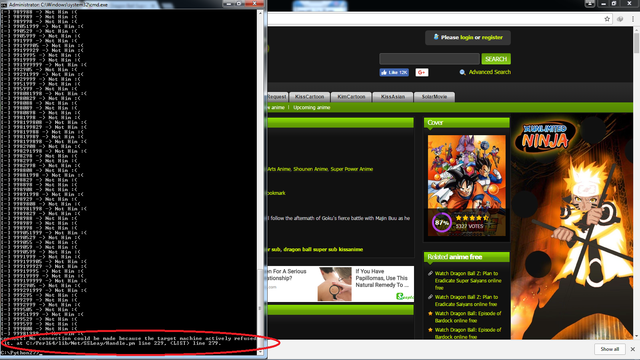
Task: Maximize the cmd.exe window
Action: coord(239,4)
